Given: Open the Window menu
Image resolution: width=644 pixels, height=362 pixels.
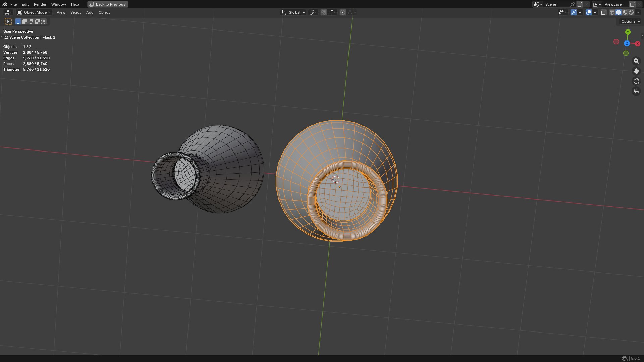Looking at the screenshot, I should [58, 4].
